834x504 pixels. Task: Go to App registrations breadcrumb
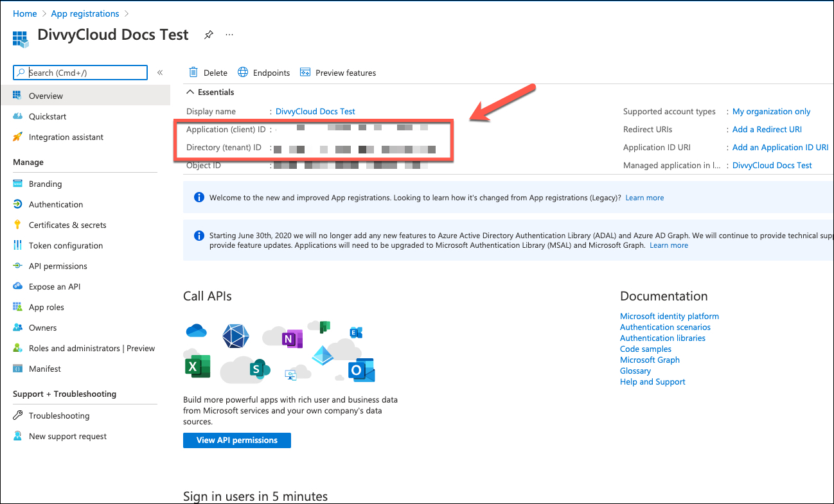(85, 13)
